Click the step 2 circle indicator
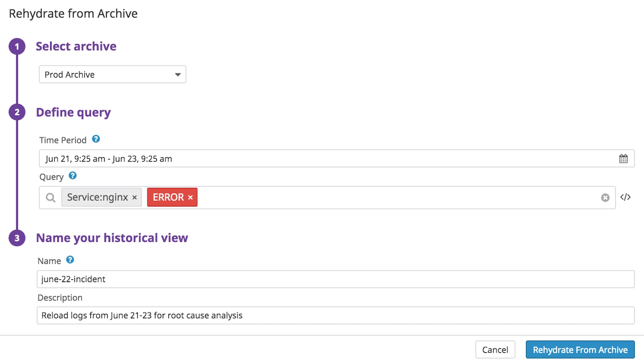The height and width of the screenshot is (362, 644). [x=17, y=113]
